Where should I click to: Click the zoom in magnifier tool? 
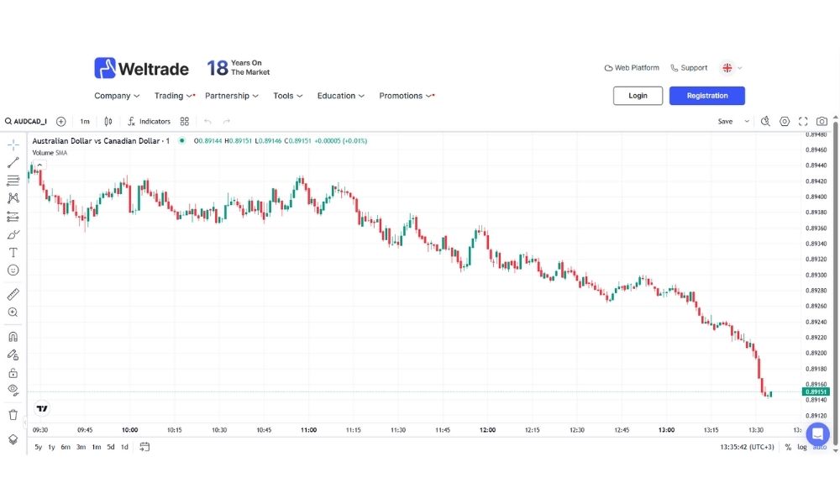click(13, 312)
